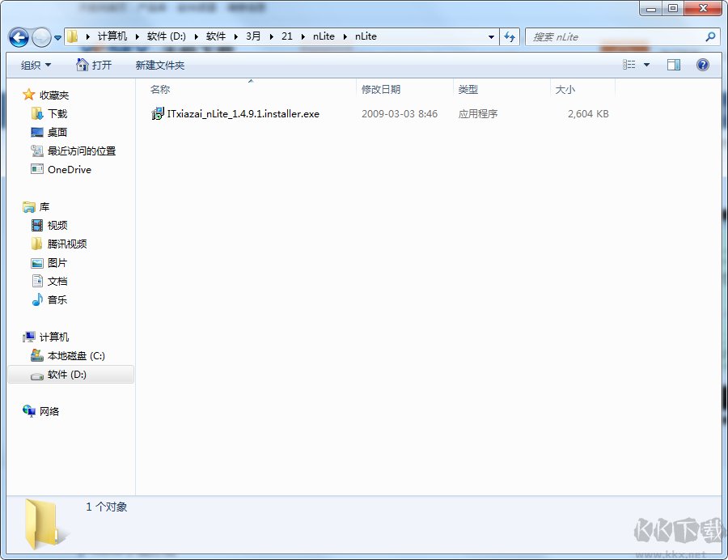Open the 音乐 library in the sidebar

pyautogui.click(x=55, y=299)
